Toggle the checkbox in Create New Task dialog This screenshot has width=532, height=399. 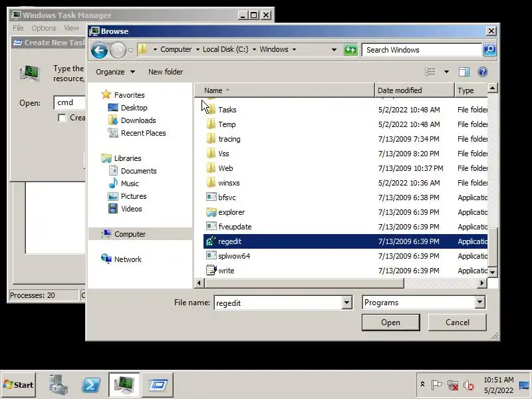pyautogui.click(x=62, y=118)
